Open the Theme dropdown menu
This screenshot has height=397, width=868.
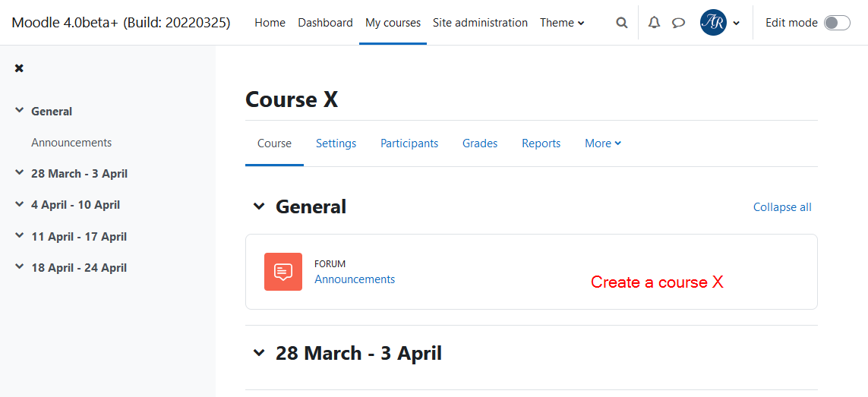562,23
